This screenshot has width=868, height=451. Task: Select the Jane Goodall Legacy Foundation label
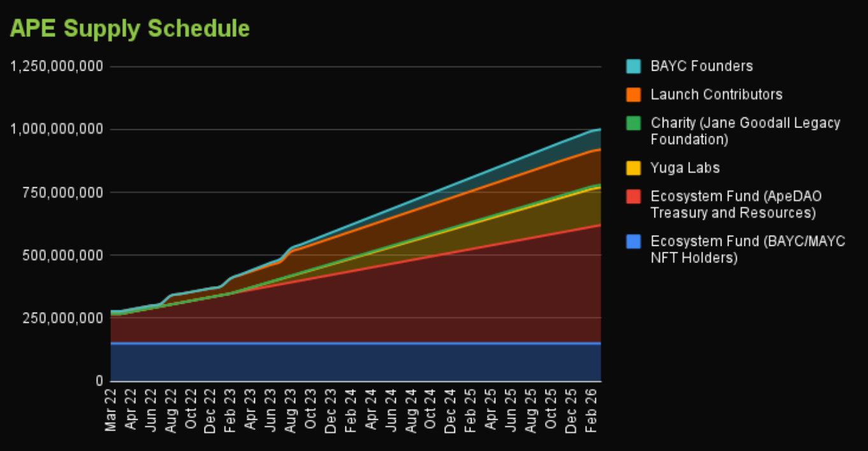[745, 131]
